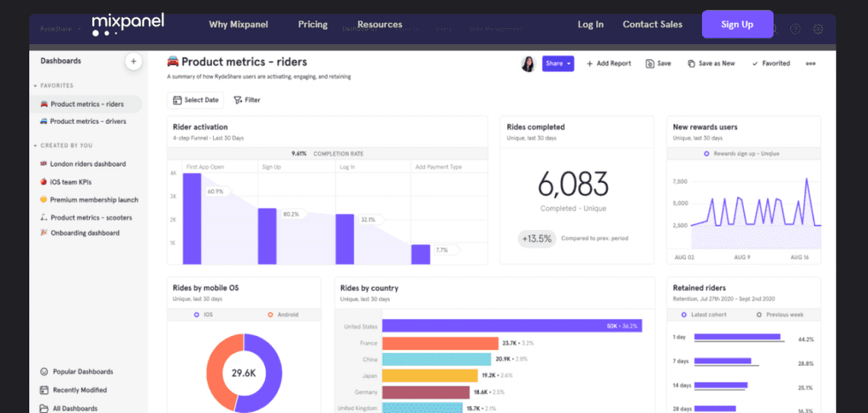The height and width of the screenshot is (413, 868).
Task: Open the settings gear icon
Action: (x=818, y=30)
